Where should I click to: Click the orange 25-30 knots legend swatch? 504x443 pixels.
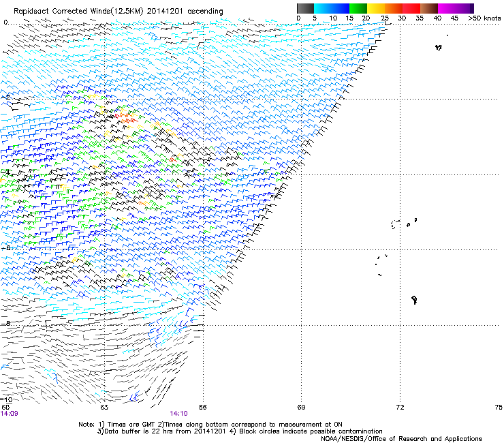[394, 8]
